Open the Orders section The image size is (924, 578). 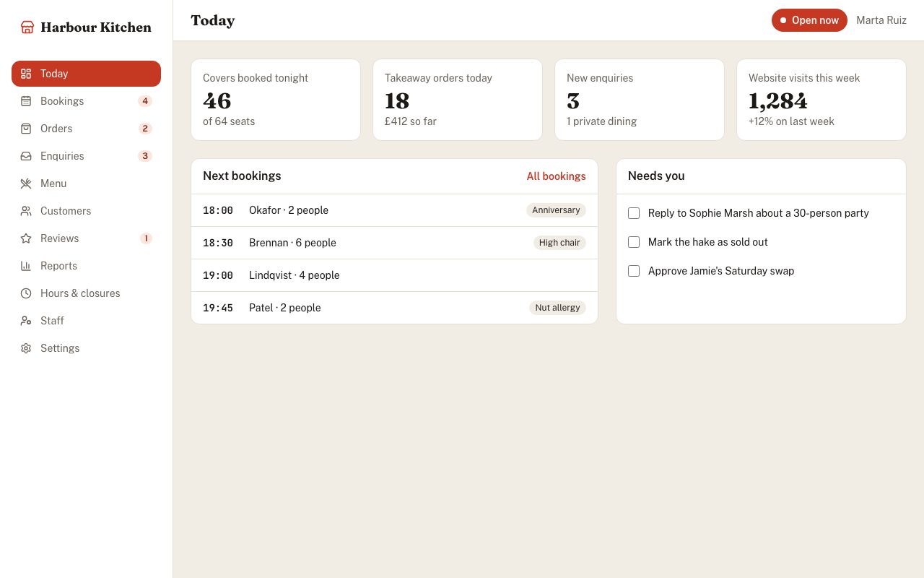tap(86, 129)
